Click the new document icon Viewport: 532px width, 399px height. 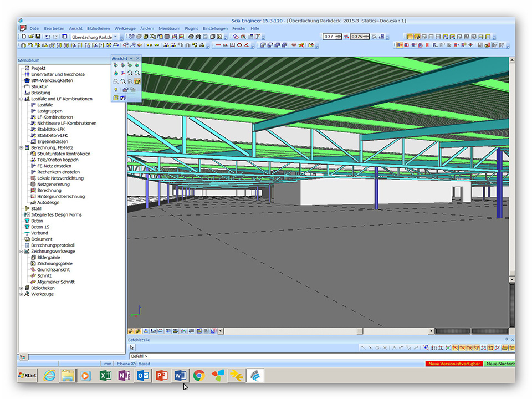[24, 37]
